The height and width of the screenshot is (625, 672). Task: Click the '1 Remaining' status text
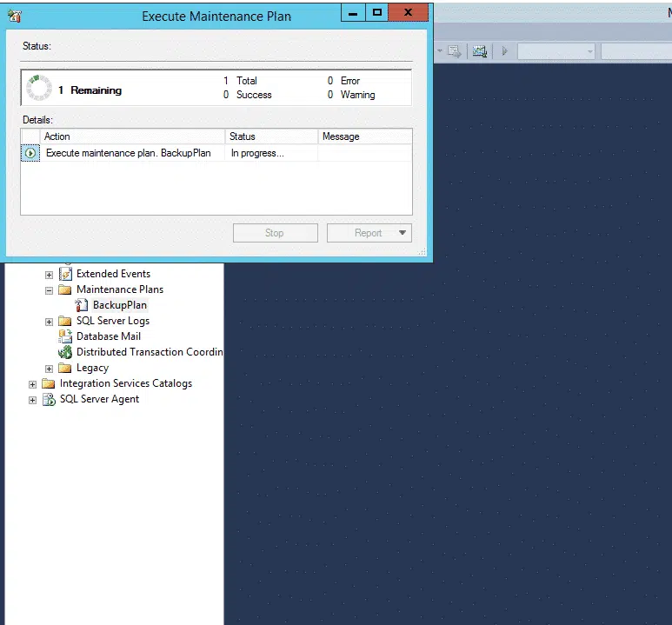click(x=90, y=90)
